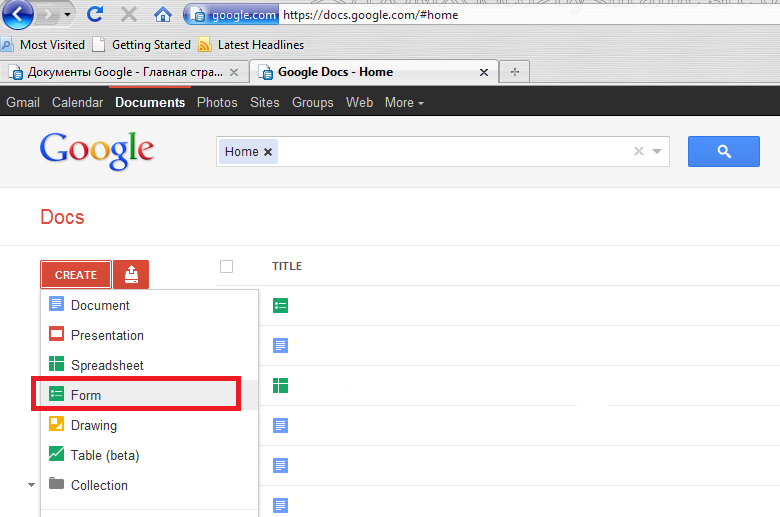Create a new Presentation
This screenshot has width=780, height=517.
[x=149, y=335]
